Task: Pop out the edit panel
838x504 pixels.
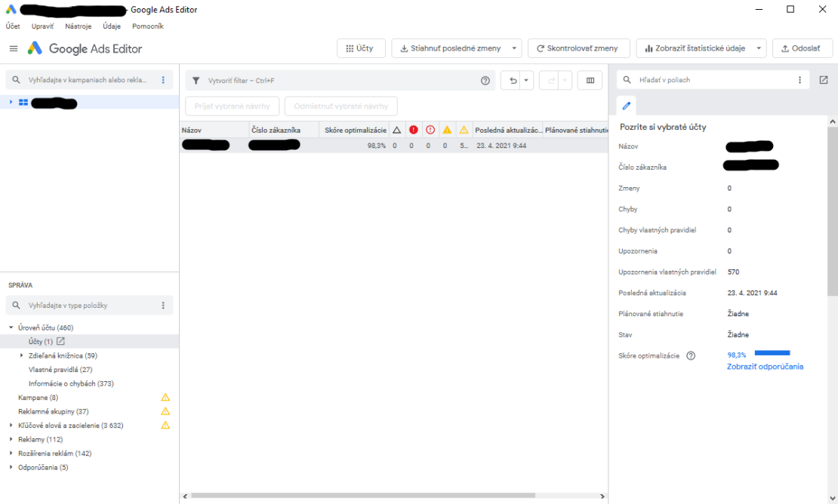Action: (824, 80)
